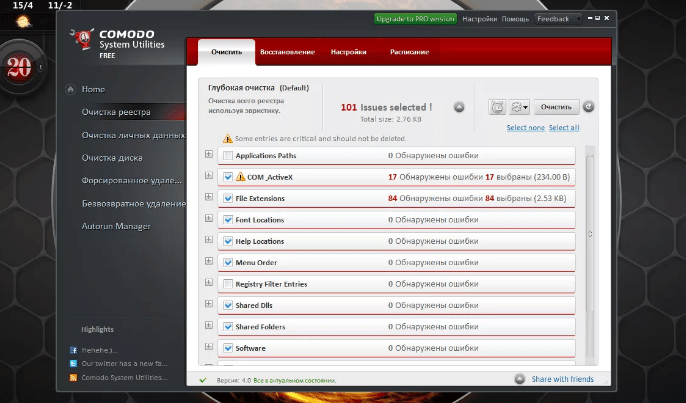Open Помощь in the top bar
Viewport: 686px width, 403px height.
pos(515,19)
